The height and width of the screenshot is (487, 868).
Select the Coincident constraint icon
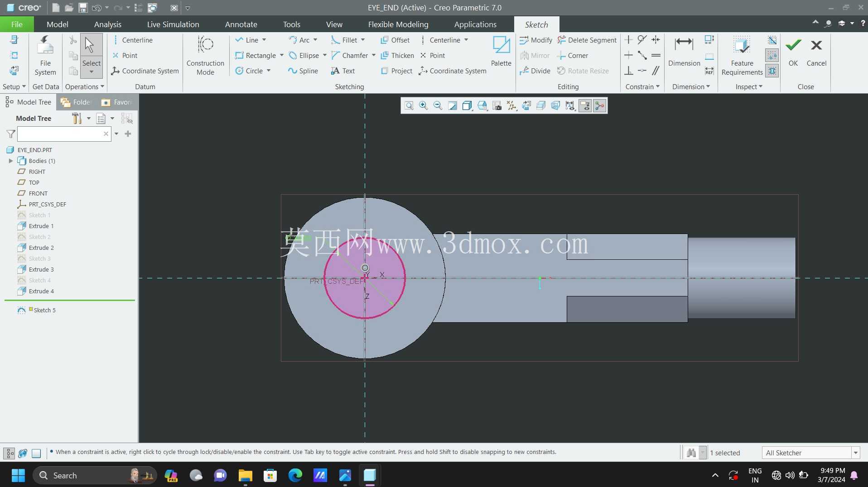click(x=642, y=71)
